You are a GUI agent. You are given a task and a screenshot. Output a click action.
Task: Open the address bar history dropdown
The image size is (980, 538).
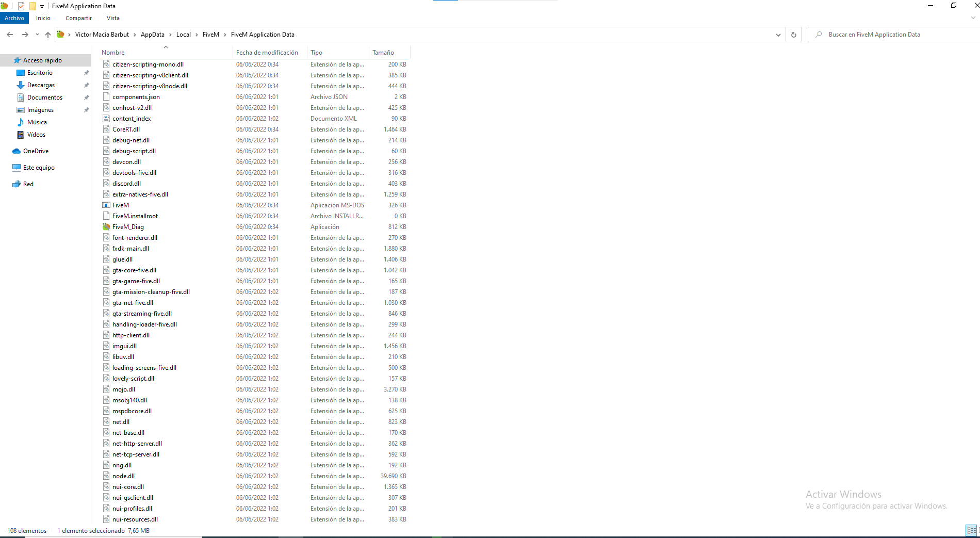pos(778,35)
